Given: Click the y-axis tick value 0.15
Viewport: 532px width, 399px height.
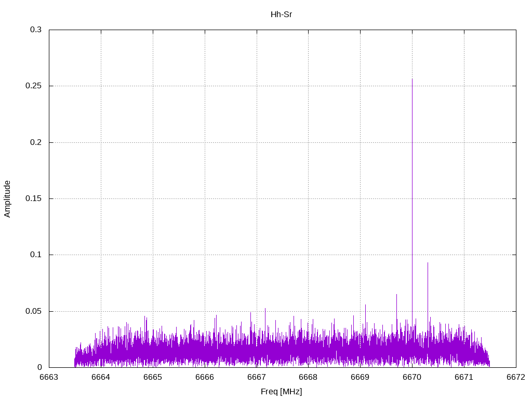Looking at the screenshot, I should [34, 198].
